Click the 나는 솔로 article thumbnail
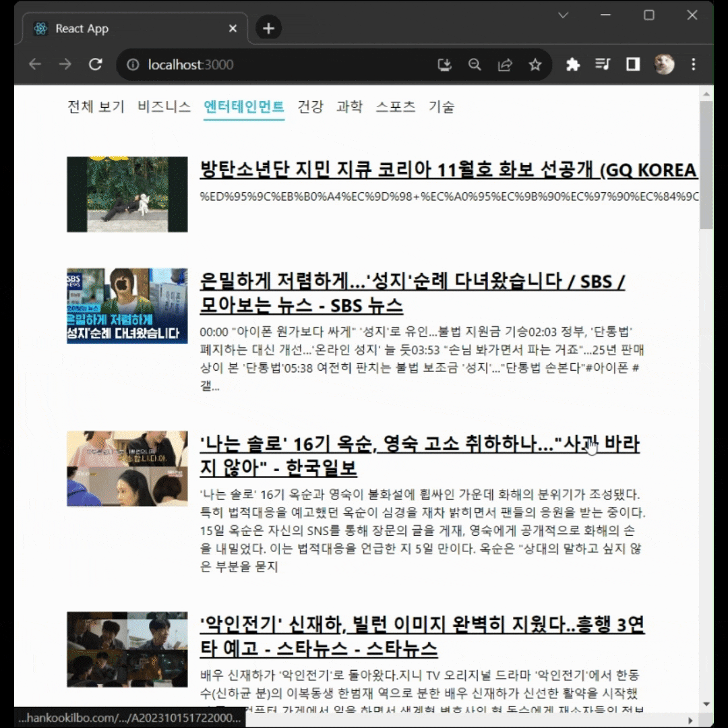Viewport: 728px width, 728px height. click(x=127, y=468)
